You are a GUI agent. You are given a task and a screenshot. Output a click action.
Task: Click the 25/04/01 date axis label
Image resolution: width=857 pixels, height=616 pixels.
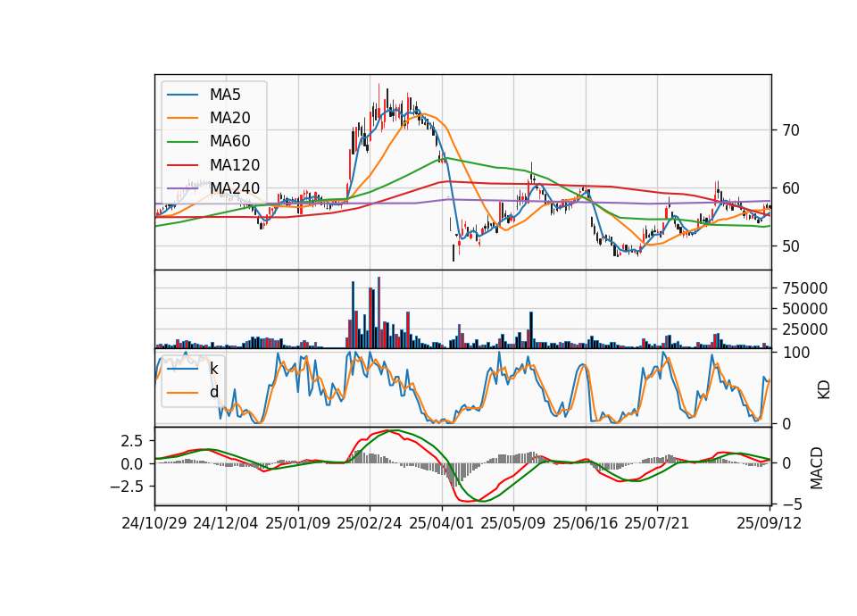point(441,523)
